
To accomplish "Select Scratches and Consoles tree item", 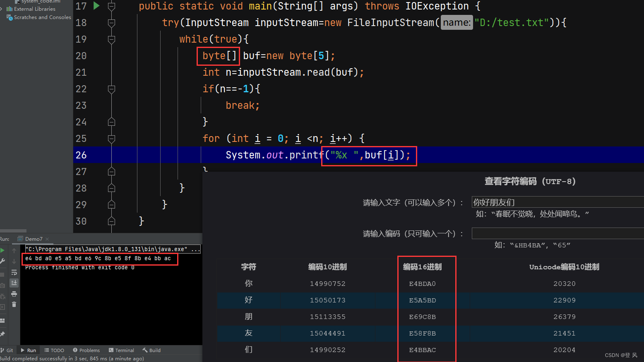I will 42,17.
